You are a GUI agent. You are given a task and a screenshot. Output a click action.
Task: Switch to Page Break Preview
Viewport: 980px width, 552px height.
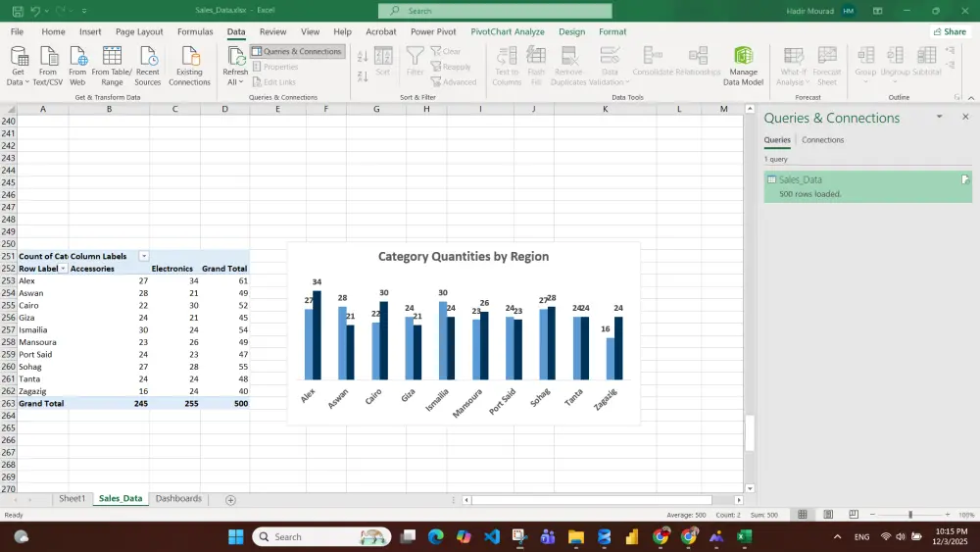click(854, 515)
